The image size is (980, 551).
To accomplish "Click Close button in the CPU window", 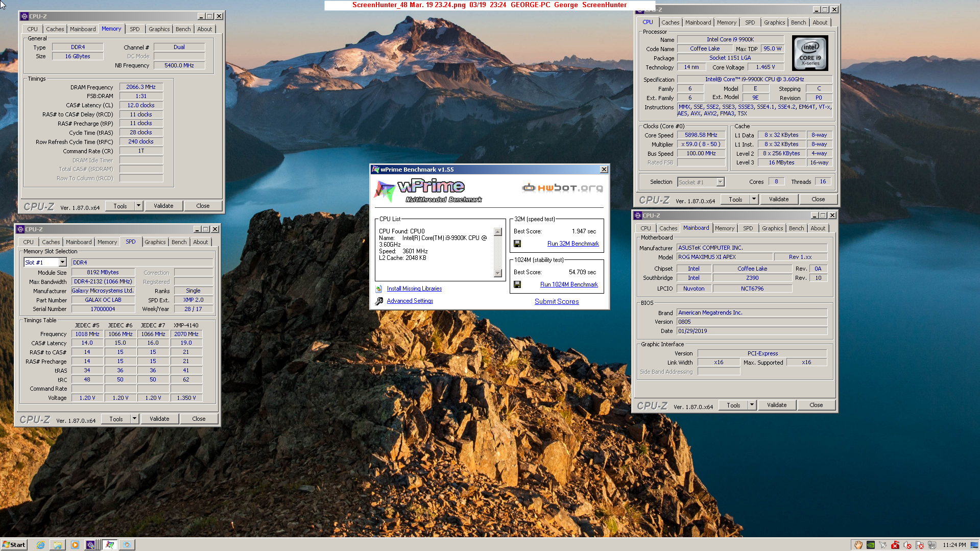I will point(818,199).
